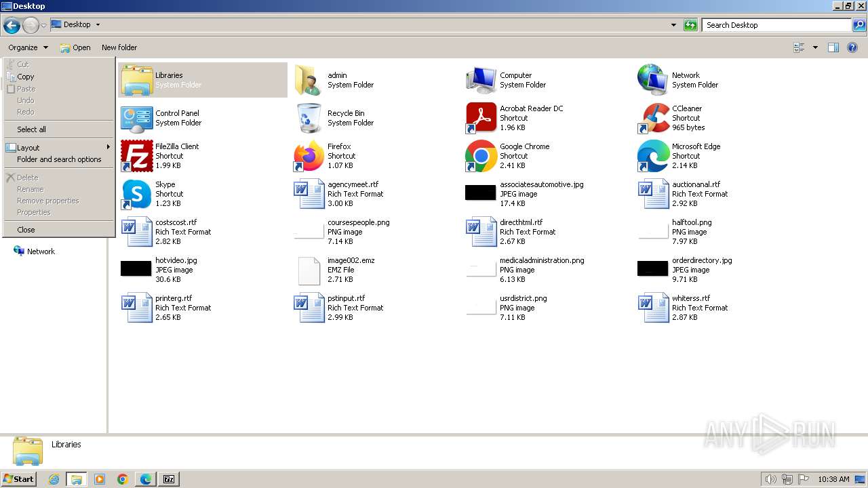This screenshot has width=868, height=488.
Task: Select the agencymeet.rtf file icon
Action: pos(309,194)
